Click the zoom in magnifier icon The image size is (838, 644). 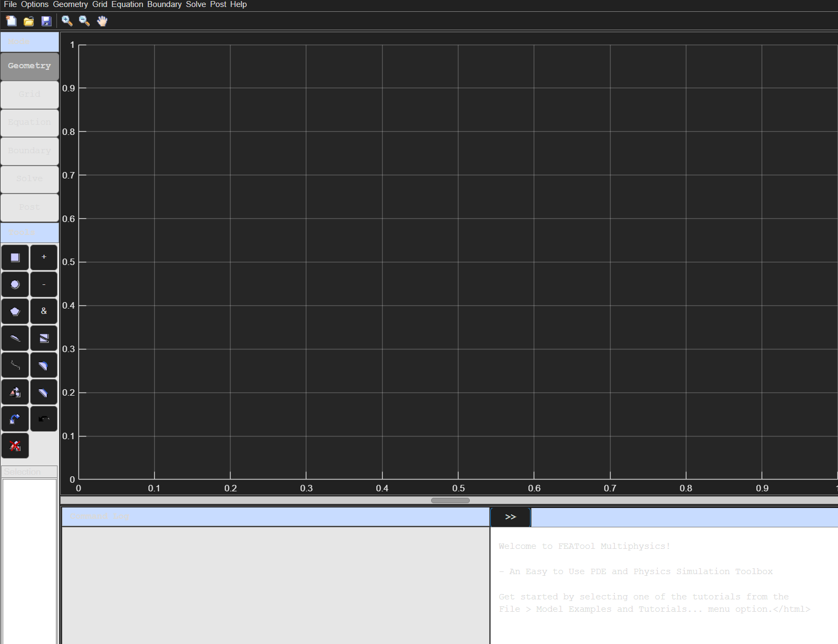pos(67,21)
